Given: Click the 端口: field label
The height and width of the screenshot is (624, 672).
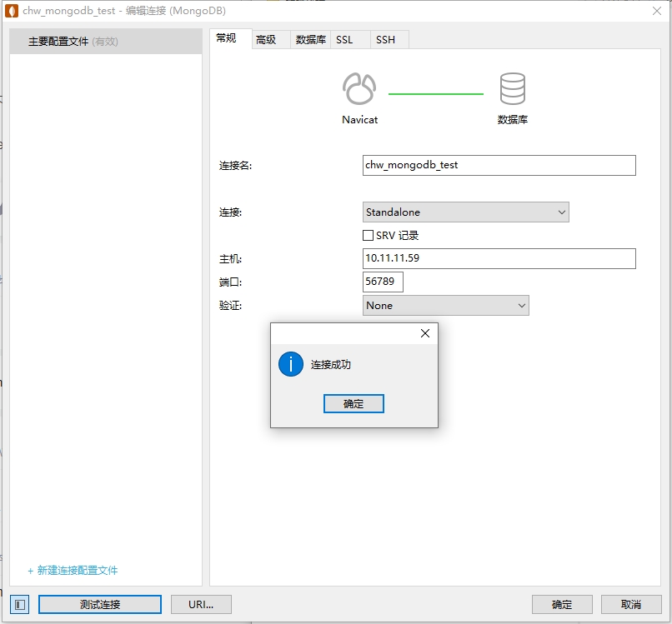Looking at the screenshot, I should click(230, 282).
